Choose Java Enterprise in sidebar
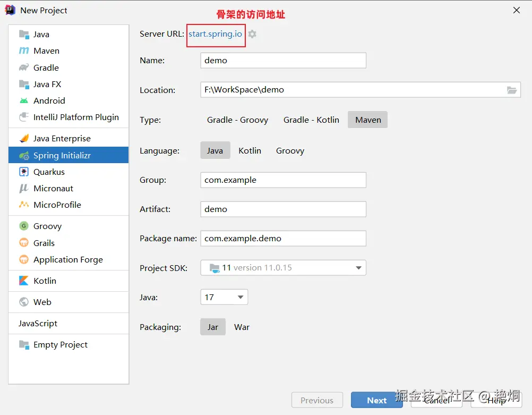This screenshot has width=532, height=415. [x=68, y=138]
